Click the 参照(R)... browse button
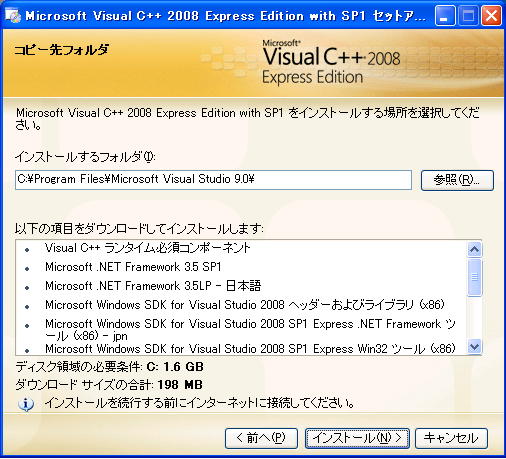Viewport: 506px width, 459px height. (x=457, y=180)
